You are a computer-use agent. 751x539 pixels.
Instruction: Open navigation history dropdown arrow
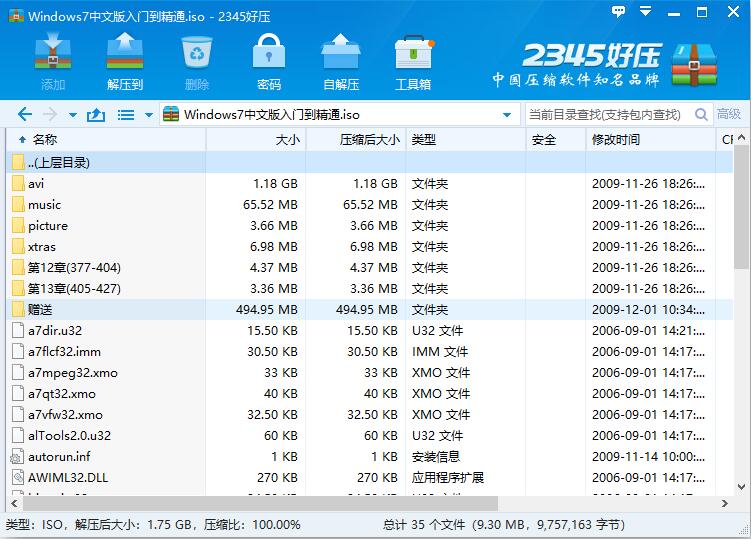point(73,115)
